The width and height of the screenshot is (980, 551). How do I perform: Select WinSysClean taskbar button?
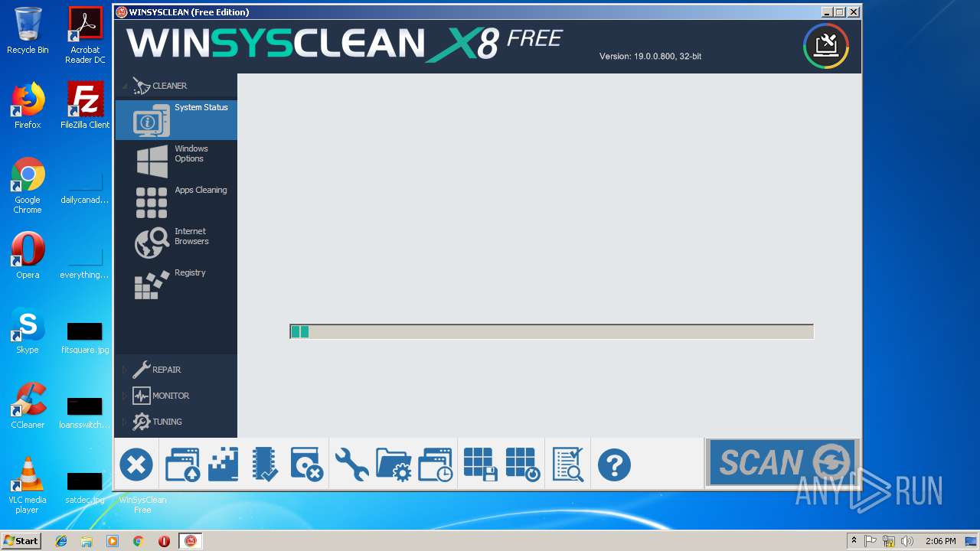tap(191, 541)
